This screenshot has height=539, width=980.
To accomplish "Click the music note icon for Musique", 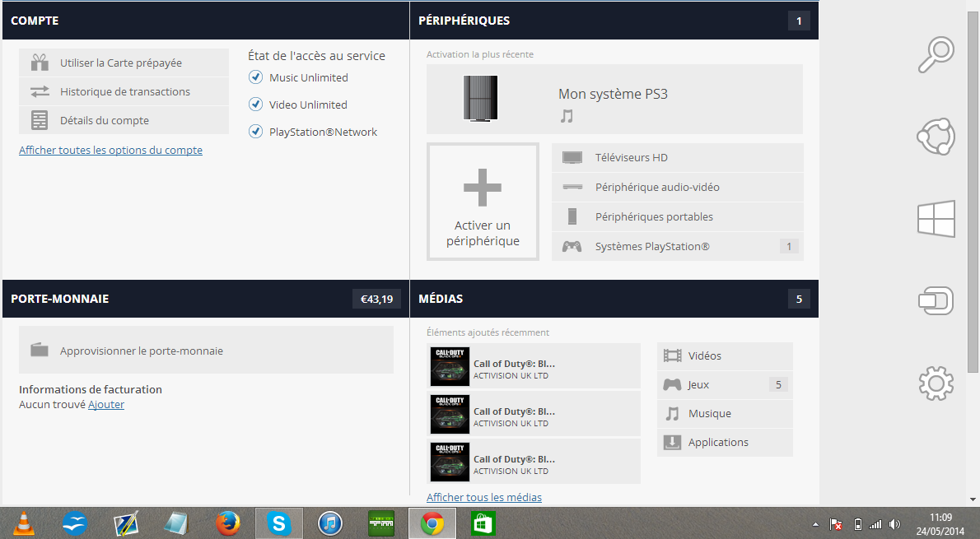I will coord(673,413).
